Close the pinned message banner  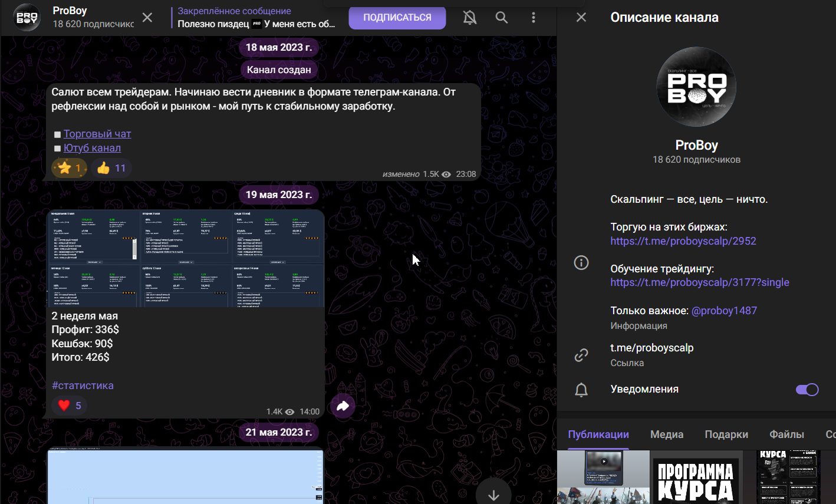point(147,18)
